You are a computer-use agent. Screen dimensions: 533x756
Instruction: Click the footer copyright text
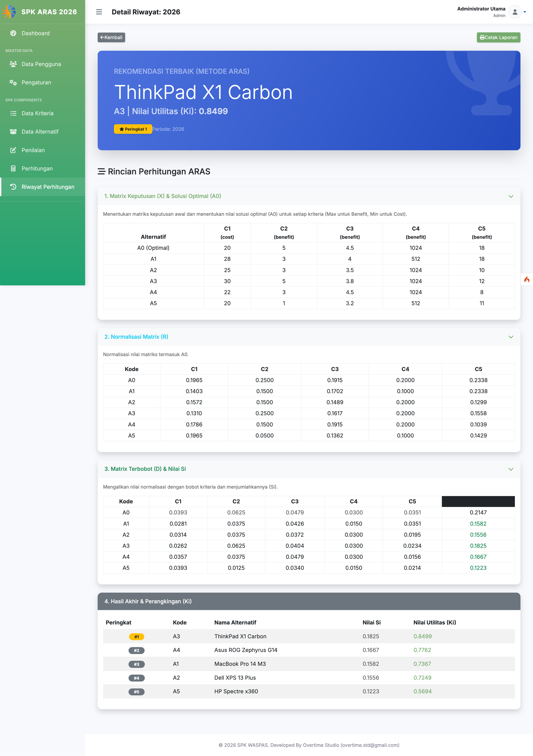coord(309,745)
